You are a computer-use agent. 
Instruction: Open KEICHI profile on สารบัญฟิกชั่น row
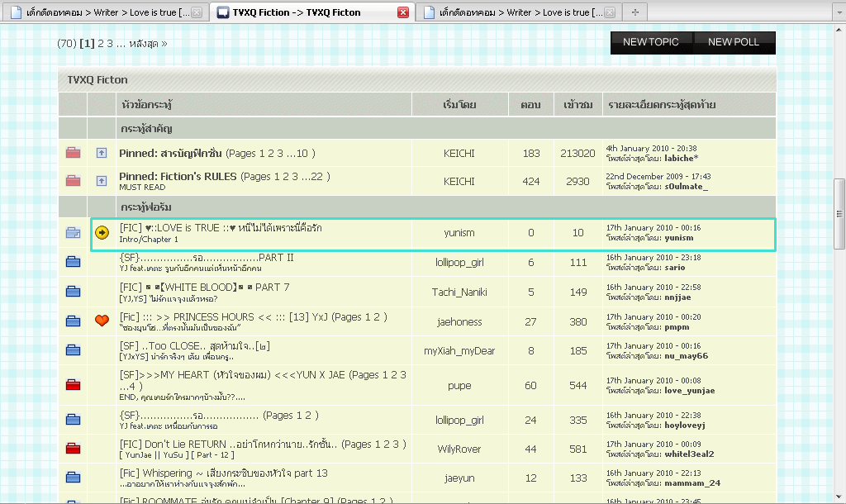(x=459, y=153)
